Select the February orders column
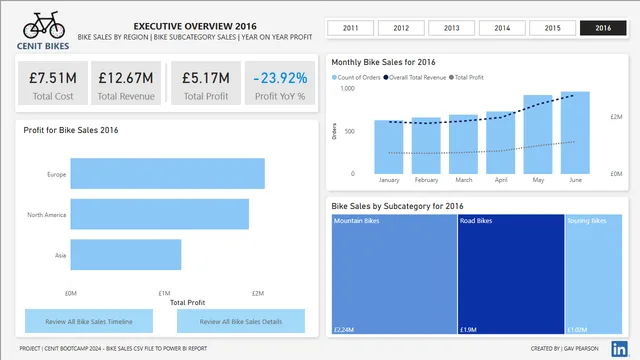The image size is (640, 360). (426, 146)
